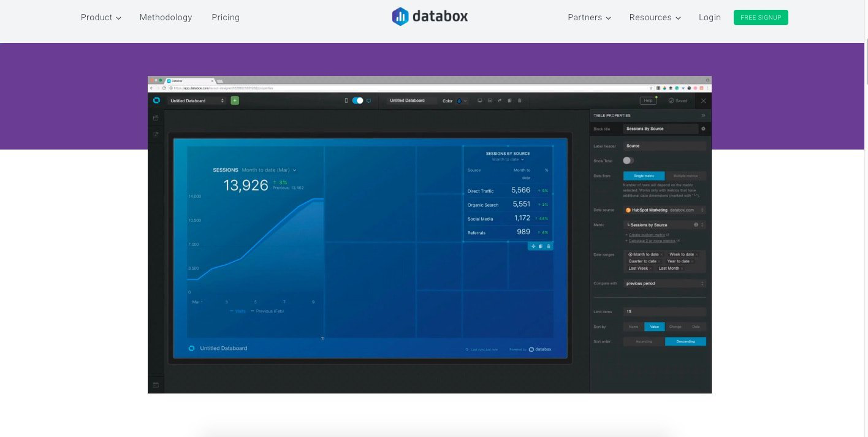868x437 pixels.
Task: Go to the Pricing nav item
Action: [x=226, y=17]
